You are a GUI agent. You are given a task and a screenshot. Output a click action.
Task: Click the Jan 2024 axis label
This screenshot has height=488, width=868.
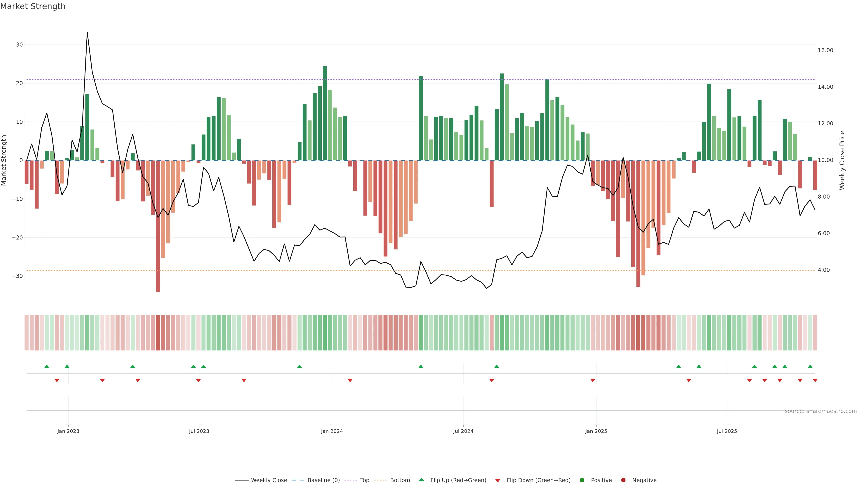pyautogui.click(x=332, y=431)
